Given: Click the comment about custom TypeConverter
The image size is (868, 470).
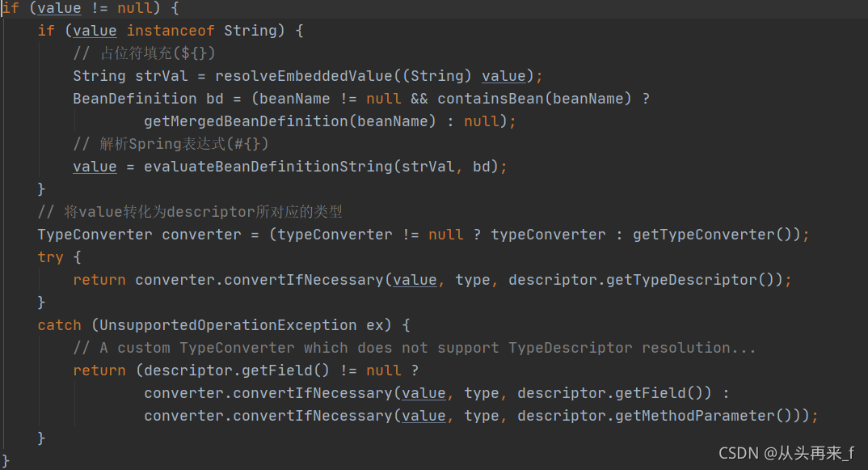Looking at the screenshot, I should click(x=414, y=348).
